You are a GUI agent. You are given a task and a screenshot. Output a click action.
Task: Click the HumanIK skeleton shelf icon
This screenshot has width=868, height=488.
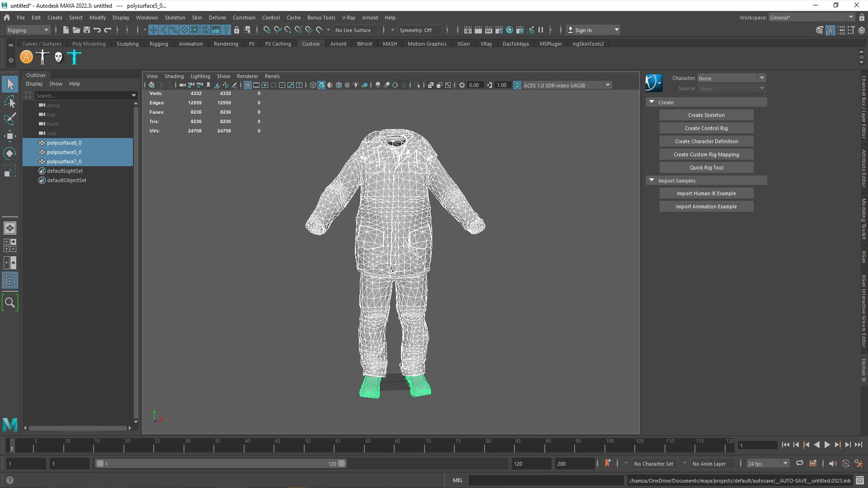coord(42,57)
